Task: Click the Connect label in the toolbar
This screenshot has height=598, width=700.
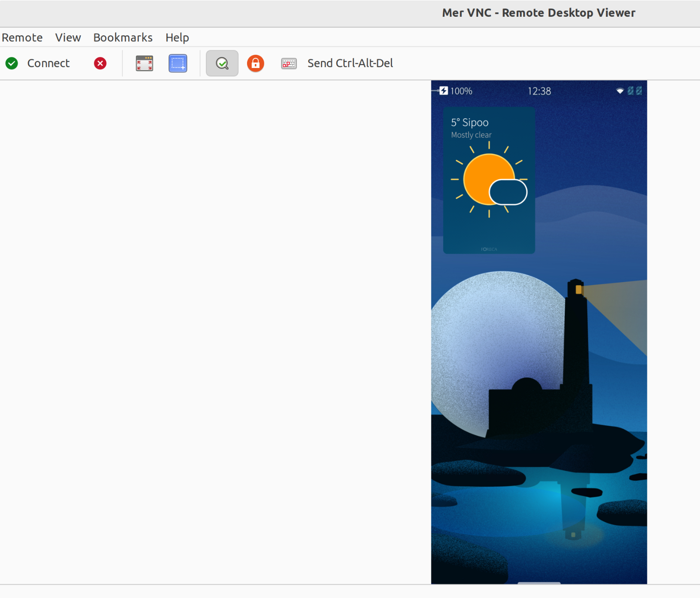Action: pyautogui.click(x=48, y=64)
